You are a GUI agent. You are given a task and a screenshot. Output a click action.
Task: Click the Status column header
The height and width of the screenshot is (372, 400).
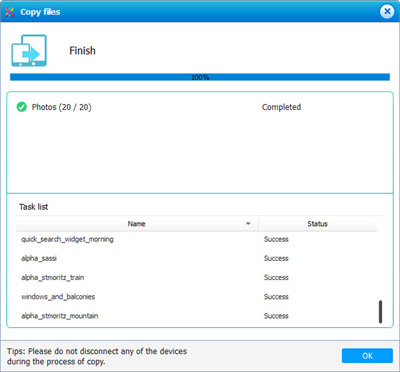point(317,224)
